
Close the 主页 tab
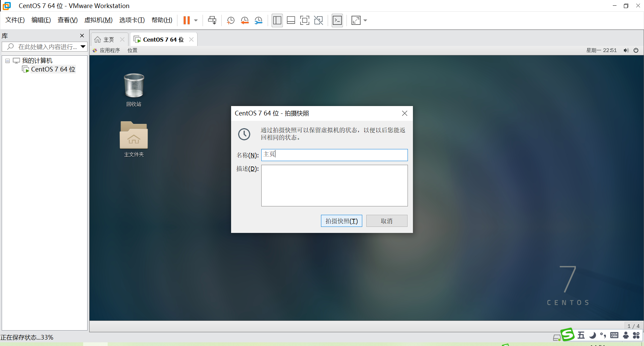(122, 40)
